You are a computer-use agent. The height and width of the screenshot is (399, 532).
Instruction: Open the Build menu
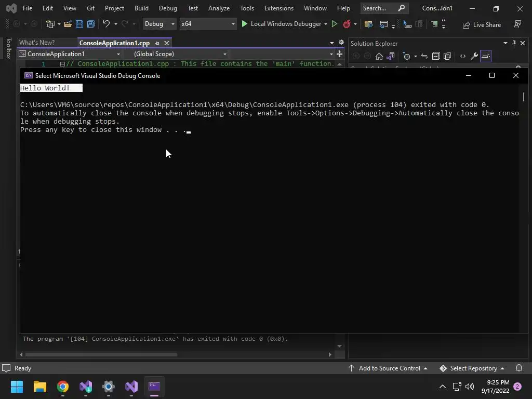point(141,8)
